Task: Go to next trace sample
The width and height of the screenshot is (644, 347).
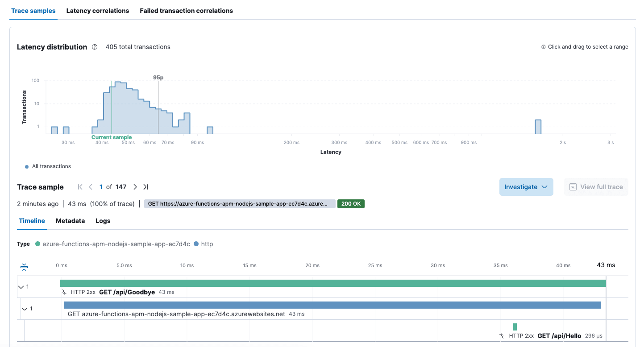Action: pos(135,187)
